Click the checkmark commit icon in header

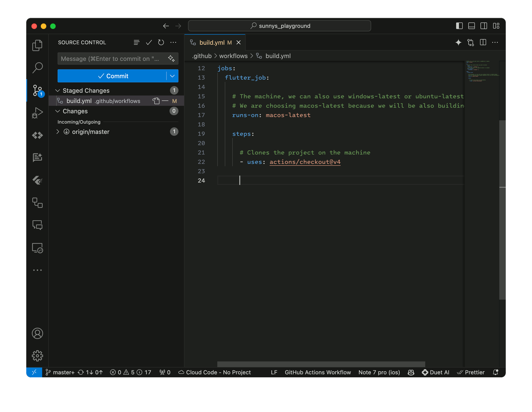(x=149, y=42)
